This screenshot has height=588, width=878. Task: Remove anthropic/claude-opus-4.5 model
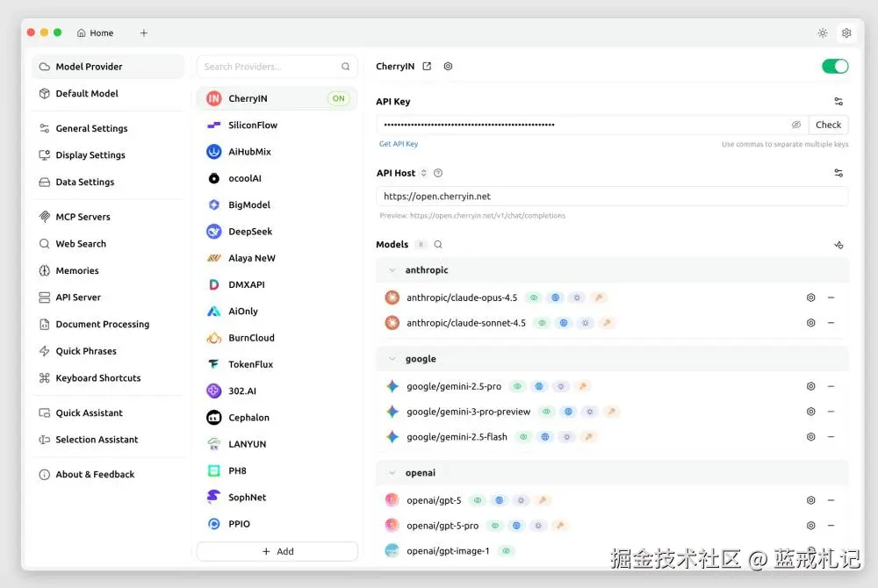tap(831, 298)
